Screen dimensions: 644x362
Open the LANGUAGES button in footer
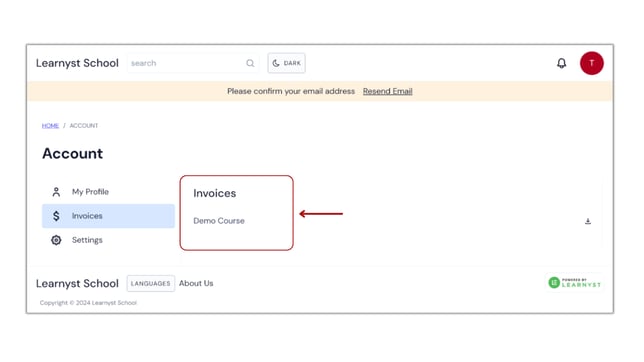tap(150, 284)
